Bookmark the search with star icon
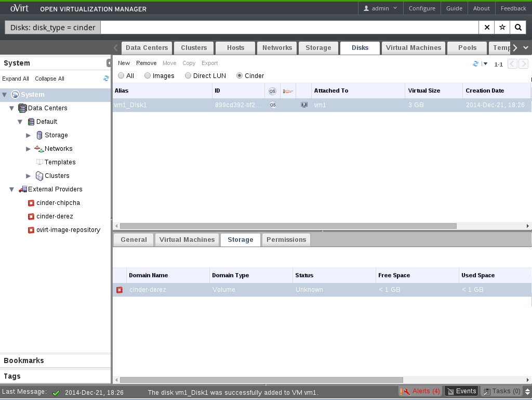The width and height of the screenshot is (532, 400). click(502, 28)
